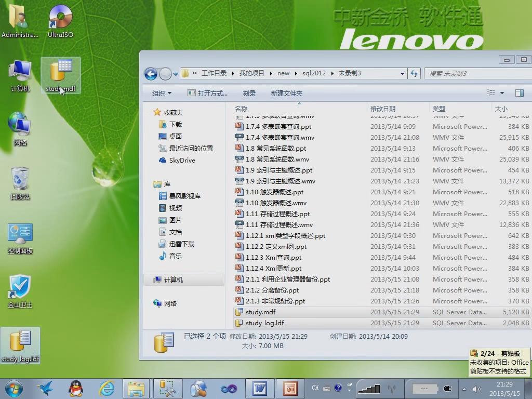The image size is (532, 399).
Task: Open the Visual Studio infinity taskbar icon
Action: pyautogui.click(x=229, y=389)
